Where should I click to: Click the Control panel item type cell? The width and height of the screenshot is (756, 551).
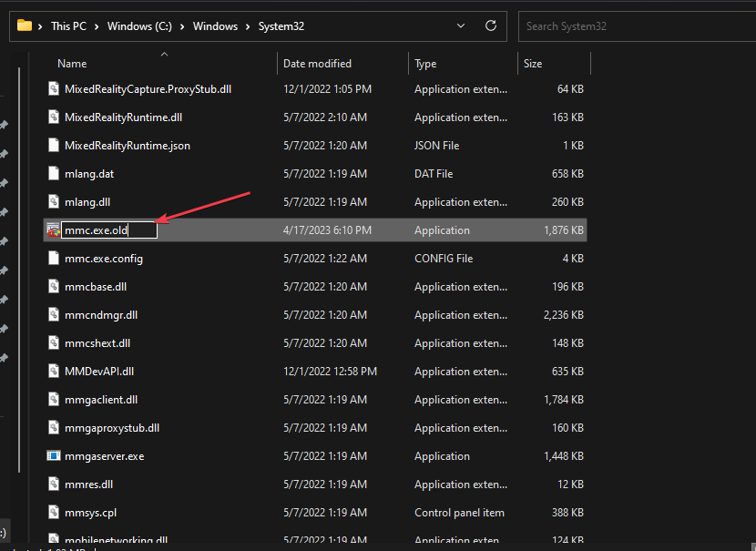click(x=459, y=513)
